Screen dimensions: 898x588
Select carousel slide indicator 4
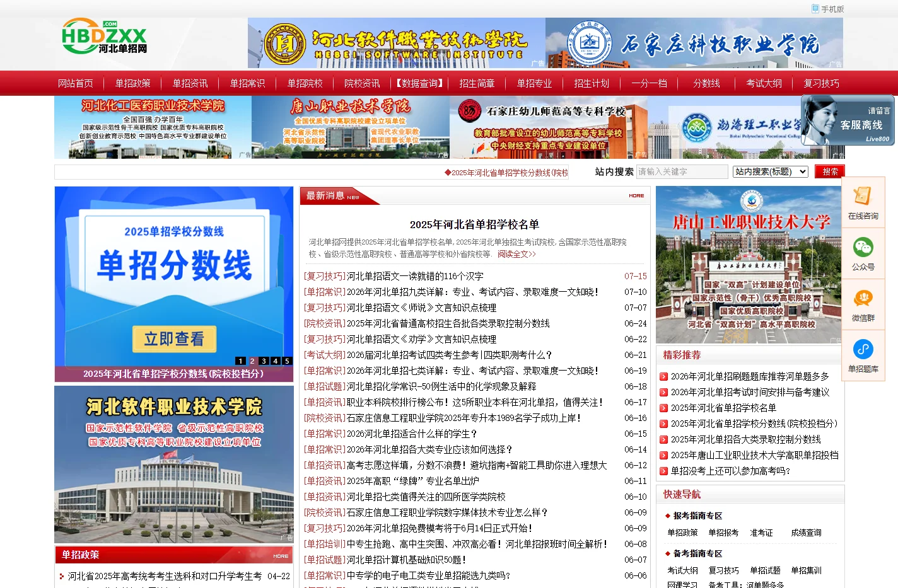click(276, 361)
